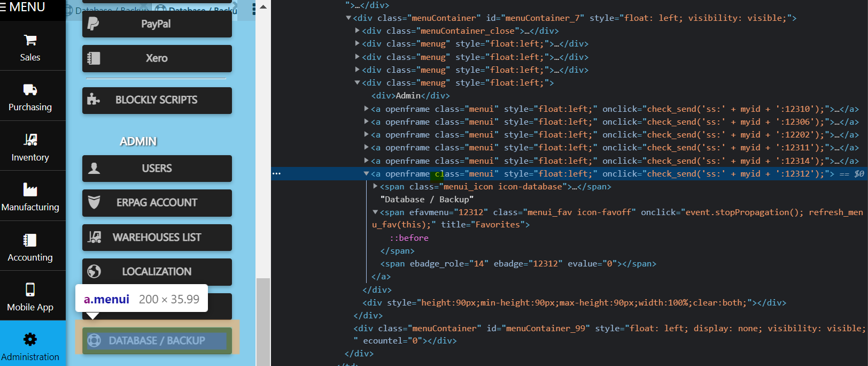Expand anchor node with id 12314
This screenshot has width=868, height=366.
tap(366, 161)
